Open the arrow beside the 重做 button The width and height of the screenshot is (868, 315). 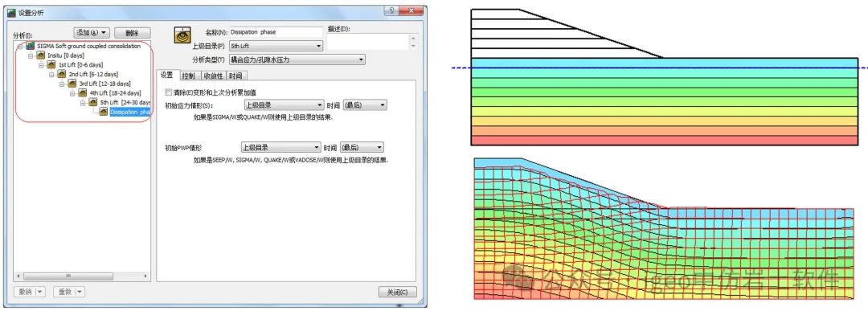80,292
